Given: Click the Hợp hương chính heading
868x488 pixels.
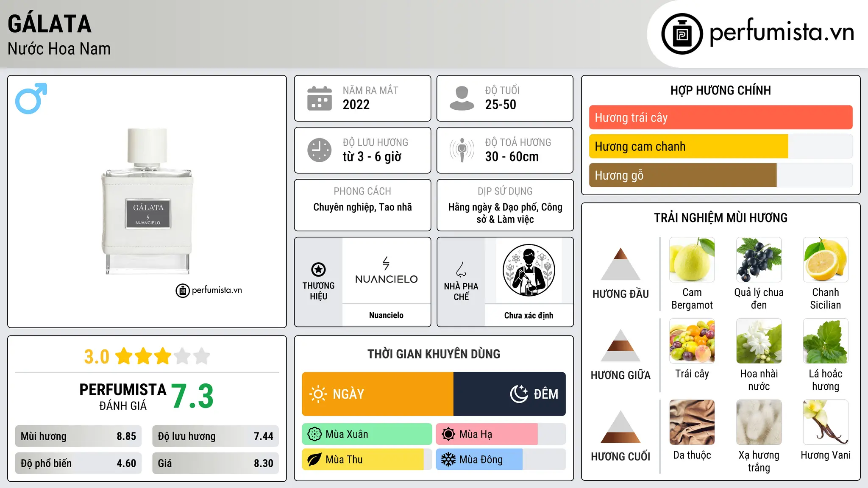Looking at the screenshot, I should 721,90.
